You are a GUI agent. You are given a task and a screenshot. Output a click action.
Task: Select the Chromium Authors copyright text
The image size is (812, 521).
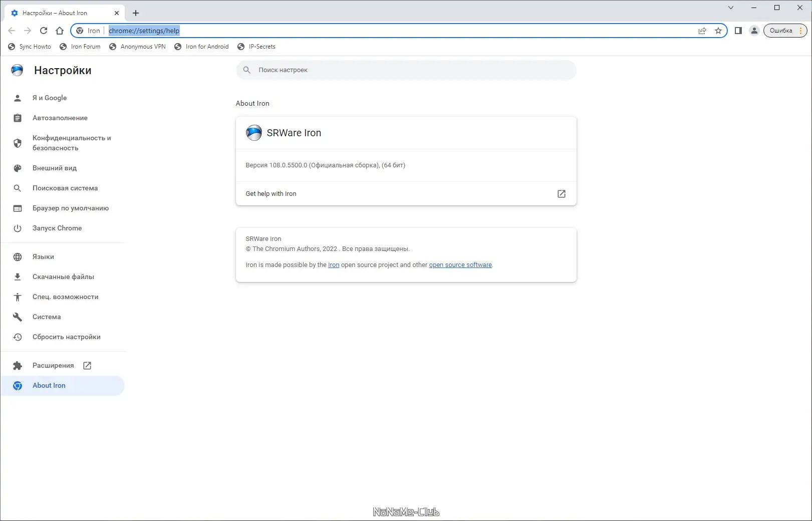tap(328, 248)
